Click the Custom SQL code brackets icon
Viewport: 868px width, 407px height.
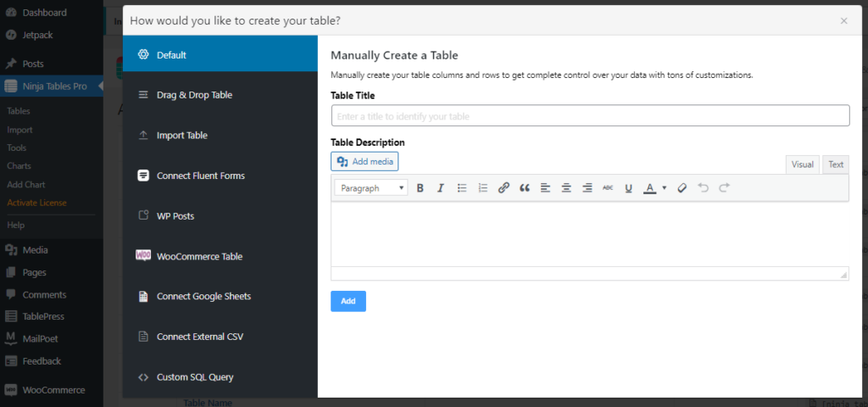[143, 377]
